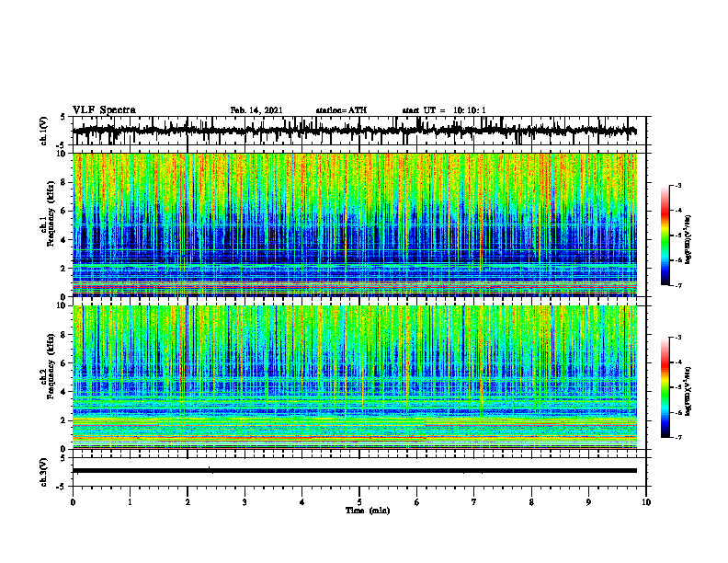This screenshot has width=728, height=563.
Task: Select the date text 'Feb. 14, 2021'
Action: click(256, 110)
